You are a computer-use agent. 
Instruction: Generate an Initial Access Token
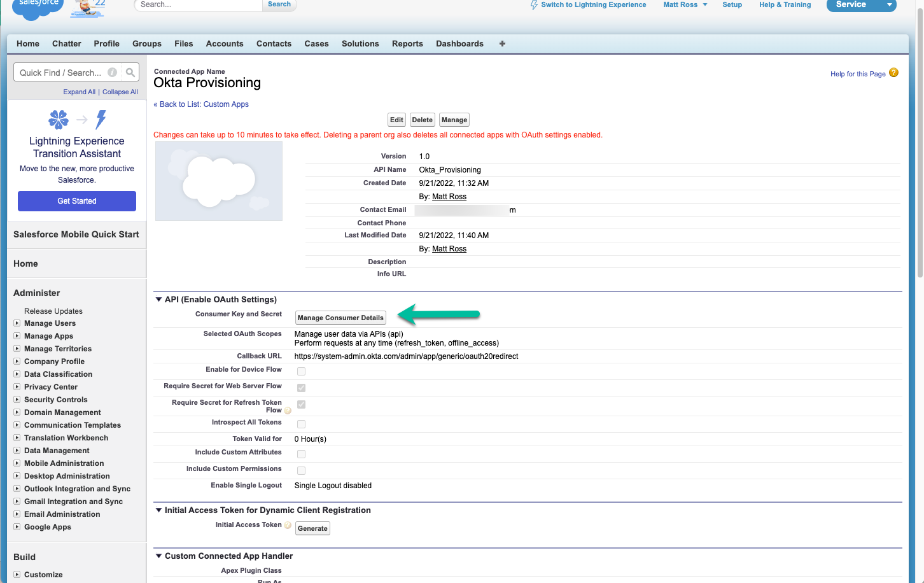[312, 528]
